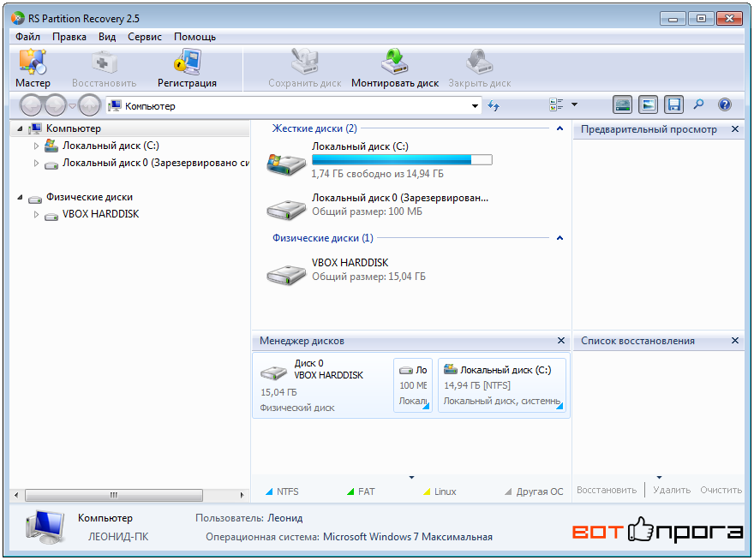This screenshot has height=560, width=754.
Task: Click the Диск 0 drive icon in Менеджер дисков
Action: tap(273, 372)
